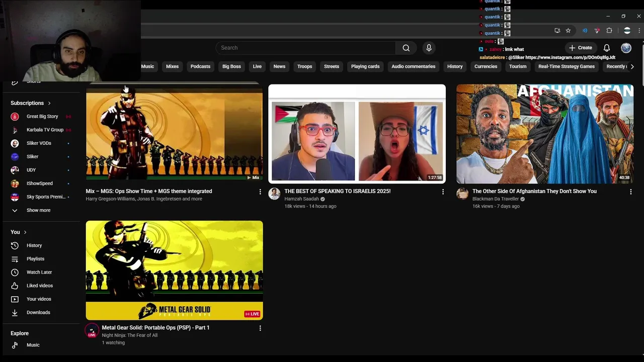
Task: Open the YouTube account avatar menu
Action: (626, 48)
